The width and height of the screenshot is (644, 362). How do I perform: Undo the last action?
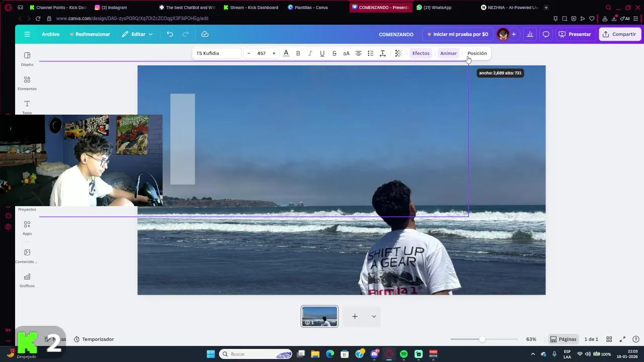click(170, 34)
